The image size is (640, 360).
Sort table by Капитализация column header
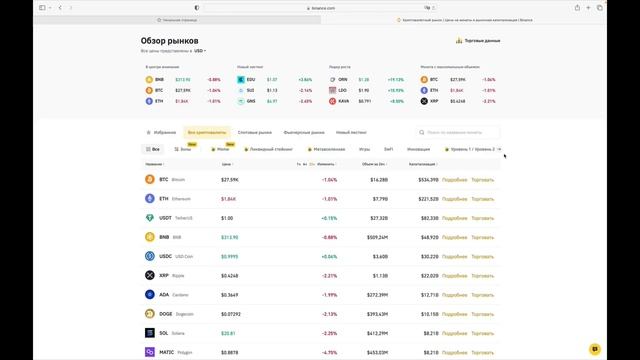423,164
